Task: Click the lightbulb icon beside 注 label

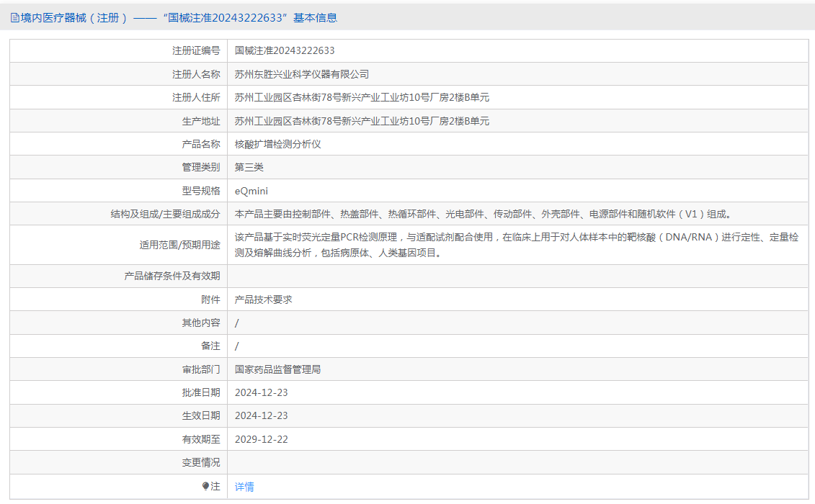Action: click(x=205, y=486)
